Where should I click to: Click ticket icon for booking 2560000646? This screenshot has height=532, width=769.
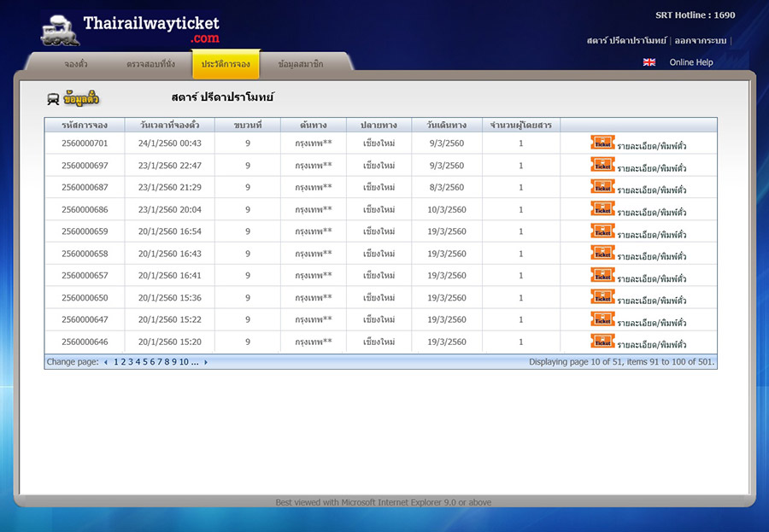click(x=602, y=342)
